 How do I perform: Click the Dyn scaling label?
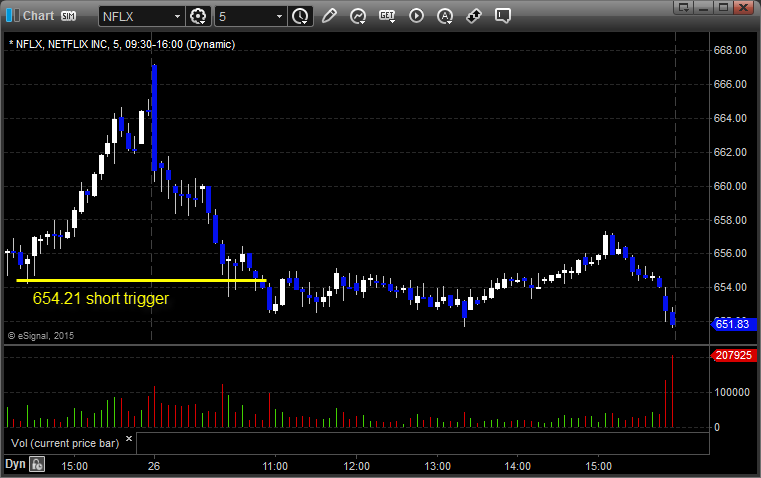tap(15, 464)
